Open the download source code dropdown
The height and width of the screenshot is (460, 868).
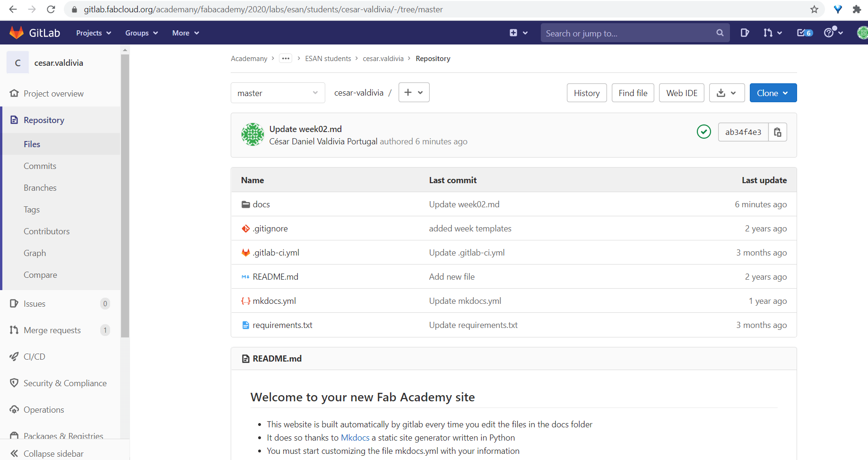727,93
